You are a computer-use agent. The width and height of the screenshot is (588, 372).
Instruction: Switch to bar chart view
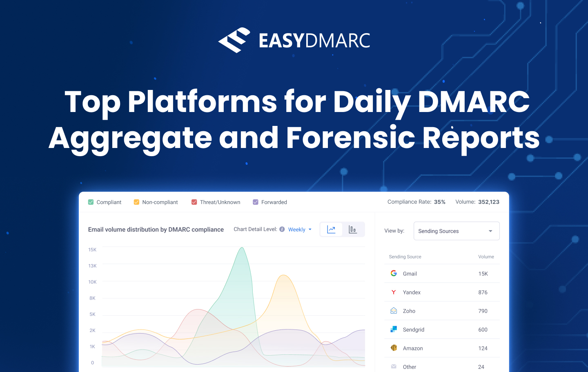click(353, 230)
